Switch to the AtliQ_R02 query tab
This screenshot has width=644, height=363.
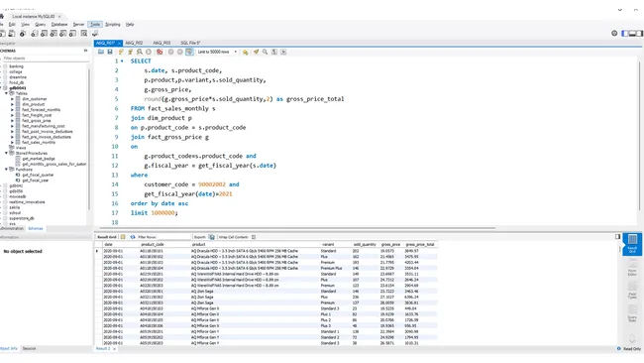[134, 43]
